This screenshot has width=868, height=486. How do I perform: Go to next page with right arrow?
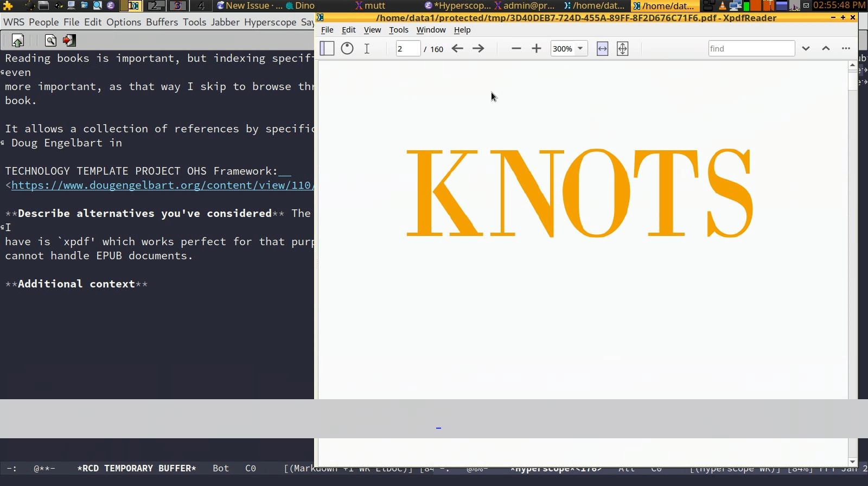point(478,48)
